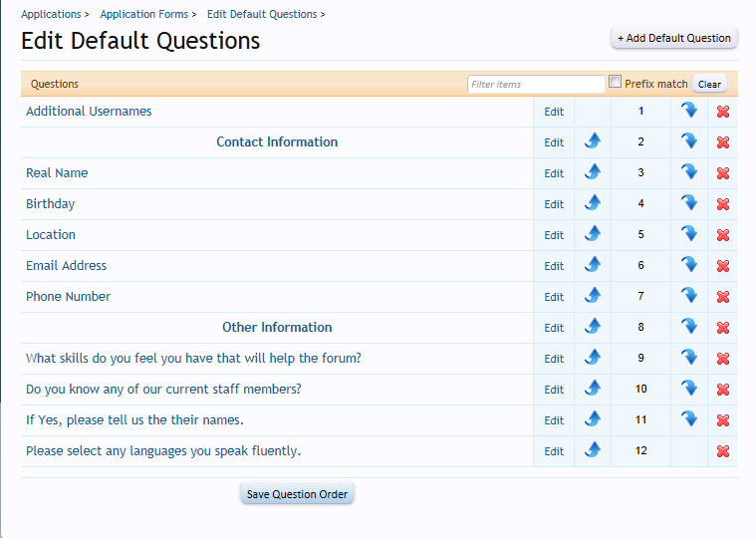Delete the Contact Information header row

point(723,142)
